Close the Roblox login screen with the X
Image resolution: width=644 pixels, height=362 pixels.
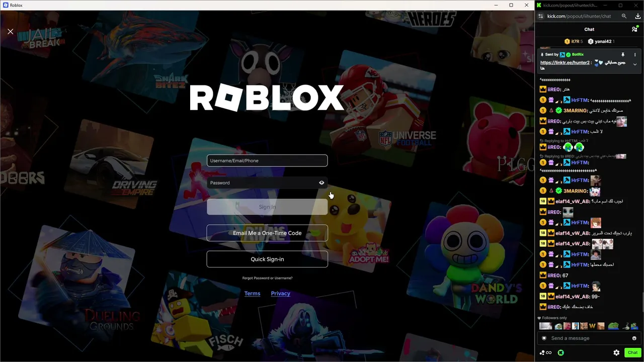pos(11,32)
